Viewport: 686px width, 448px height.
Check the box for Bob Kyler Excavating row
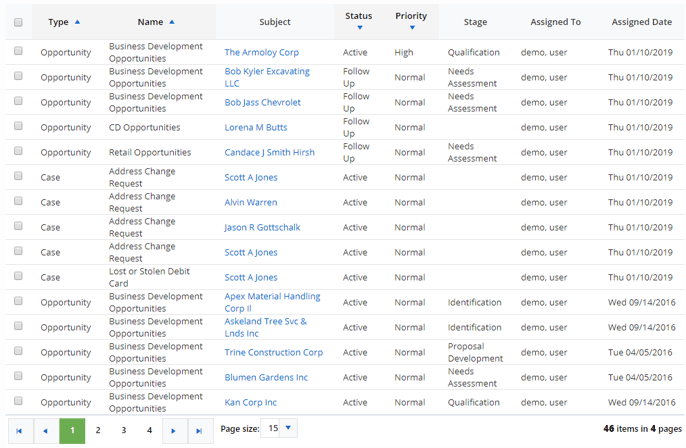[x=18, y=76]
